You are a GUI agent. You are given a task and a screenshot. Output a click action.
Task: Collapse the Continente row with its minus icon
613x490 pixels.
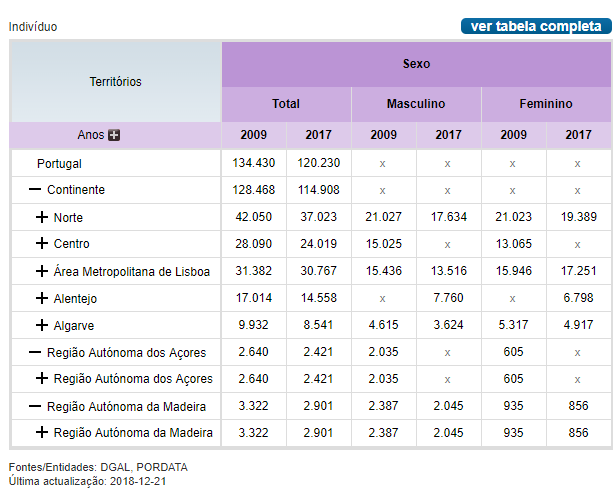click(35, 190)
